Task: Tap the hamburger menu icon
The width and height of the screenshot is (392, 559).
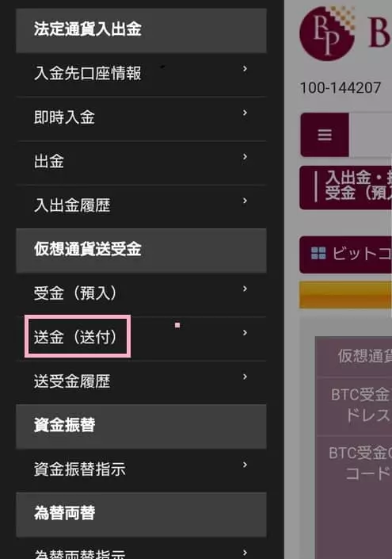Action: click(325, 135)
